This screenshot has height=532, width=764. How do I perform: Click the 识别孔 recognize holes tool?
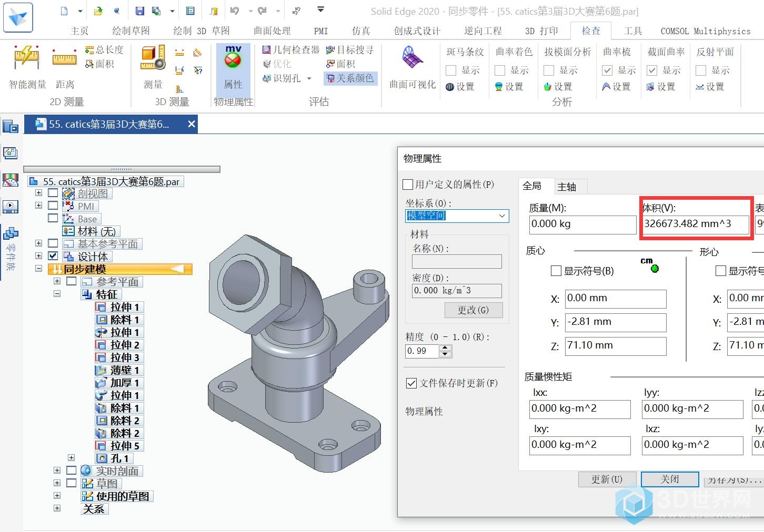click(282, 78)
